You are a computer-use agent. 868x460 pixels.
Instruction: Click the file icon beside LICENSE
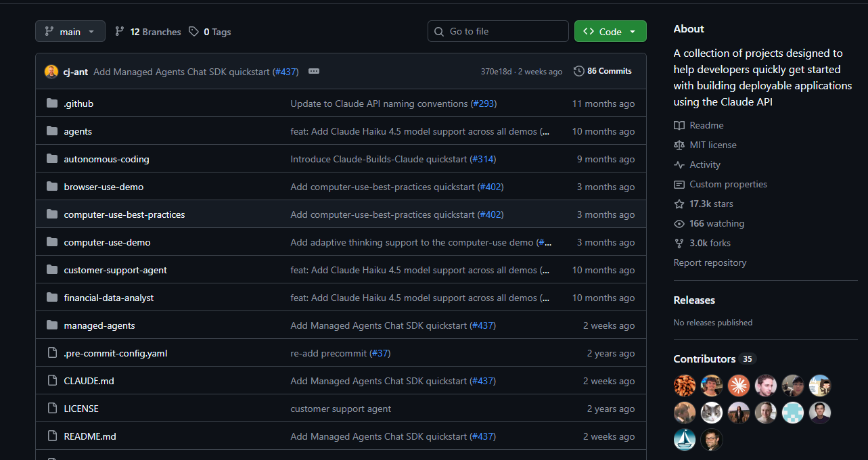tap(52, 409)
